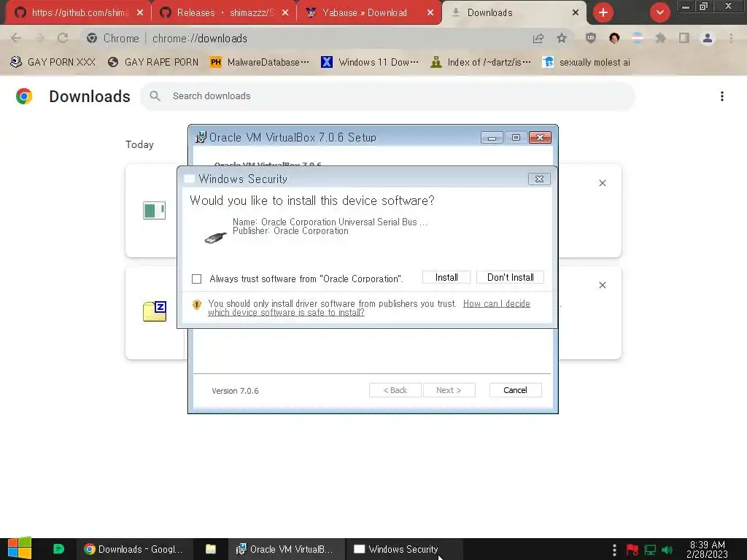Click the Install button
Image resolution: width=747 pixels, height=560 pixels.
(x=446, y=277)
